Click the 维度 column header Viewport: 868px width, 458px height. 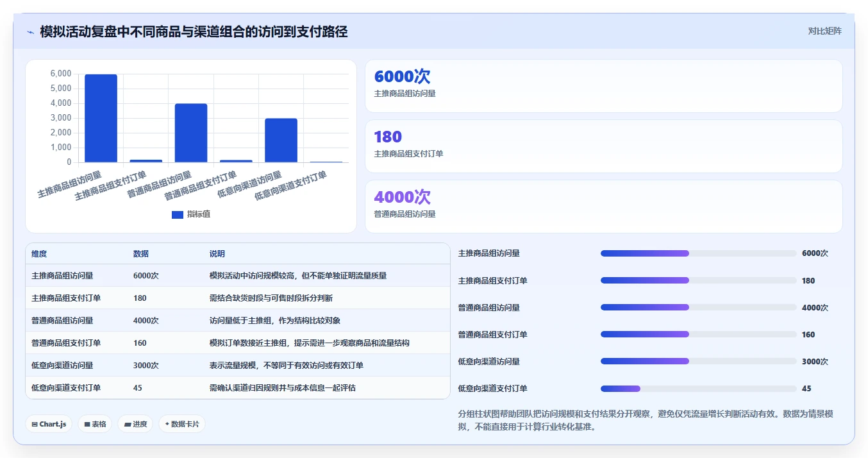pos(39,254)
